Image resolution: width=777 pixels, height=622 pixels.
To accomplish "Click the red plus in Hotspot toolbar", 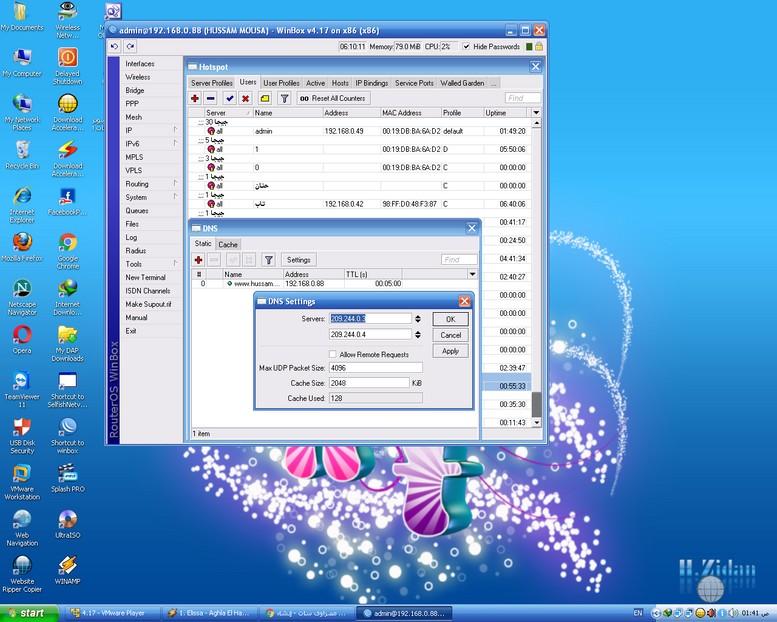I will click(195, 98).
